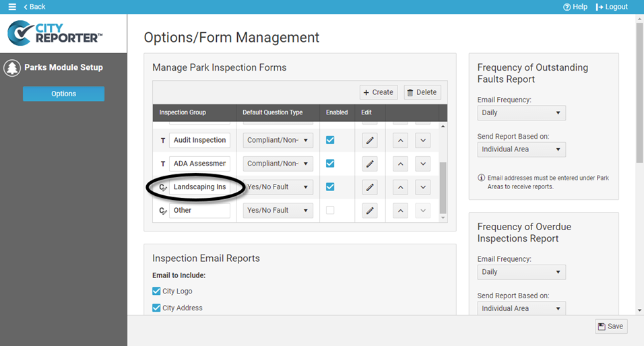Click forms table scrollbar up arrow
Image resolution: width=644 pixels, height=346 pixels.
tap(443, 126)
